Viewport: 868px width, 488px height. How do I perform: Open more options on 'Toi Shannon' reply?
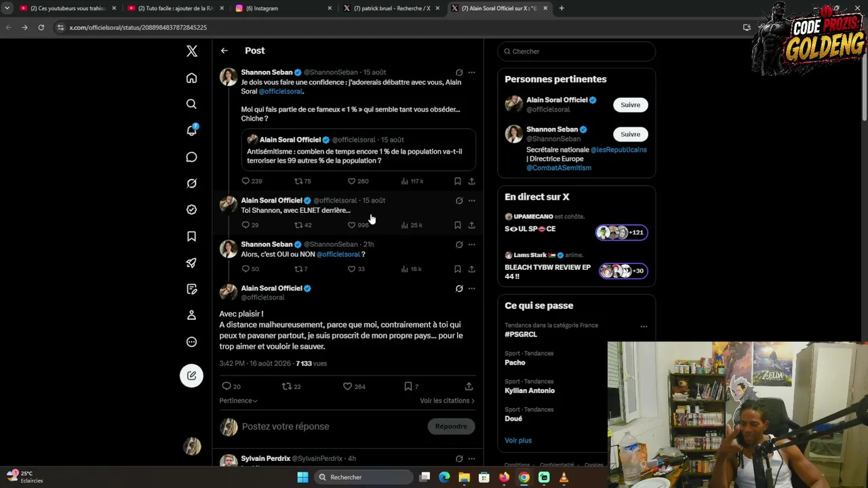pos(471,201)
